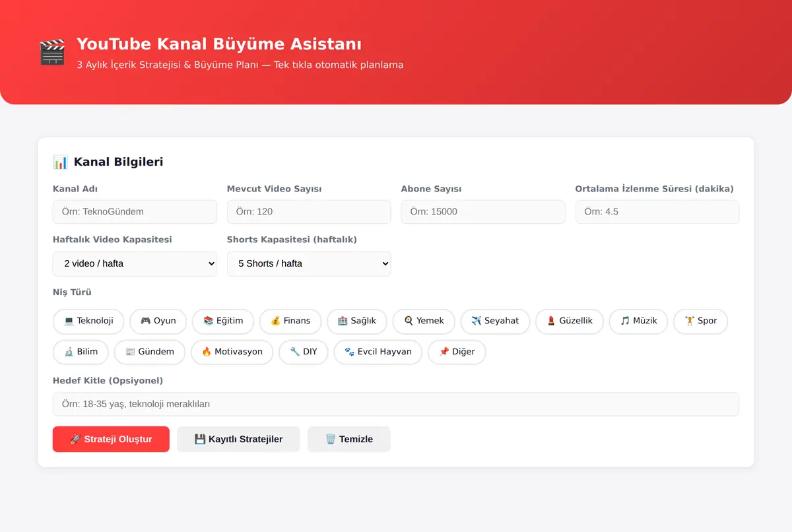
Task: Click the bar chart icon beside Kanal Bilgileri
Action: point(61,162)
